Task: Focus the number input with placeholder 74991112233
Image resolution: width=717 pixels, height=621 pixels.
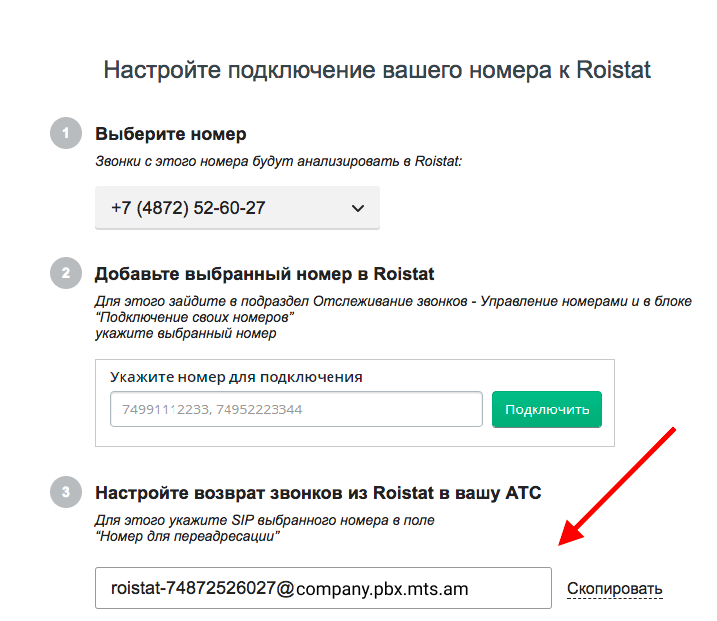Action: pyautogui.click(x=296, y=409)
